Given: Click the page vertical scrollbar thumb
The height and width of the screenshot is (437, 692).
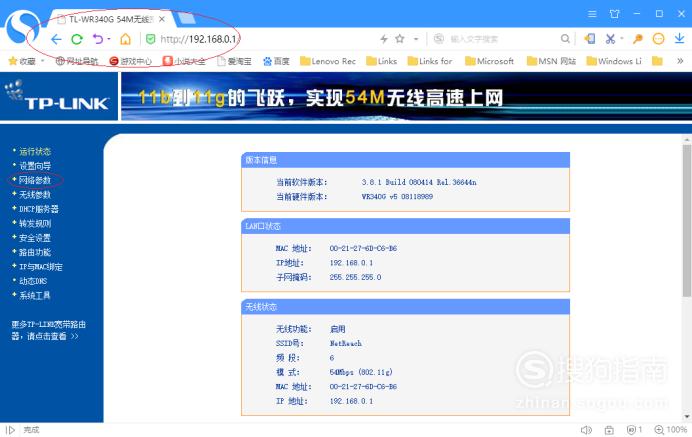Looking at the screenshot, I should 687,221.
